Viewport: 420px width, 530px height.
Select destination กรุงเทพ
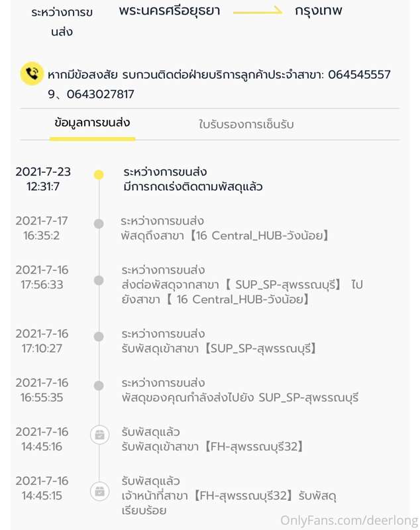point(319,11)
